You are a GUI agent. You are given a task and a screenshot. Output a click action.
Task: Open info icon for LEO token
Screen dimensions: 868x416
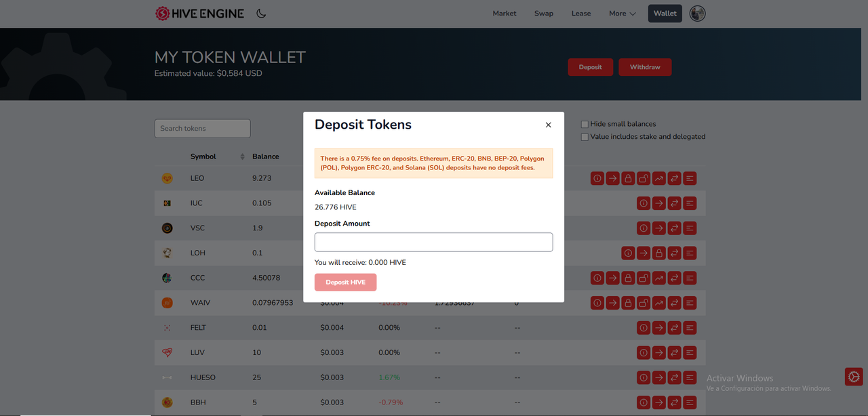(x=597, y=178)
